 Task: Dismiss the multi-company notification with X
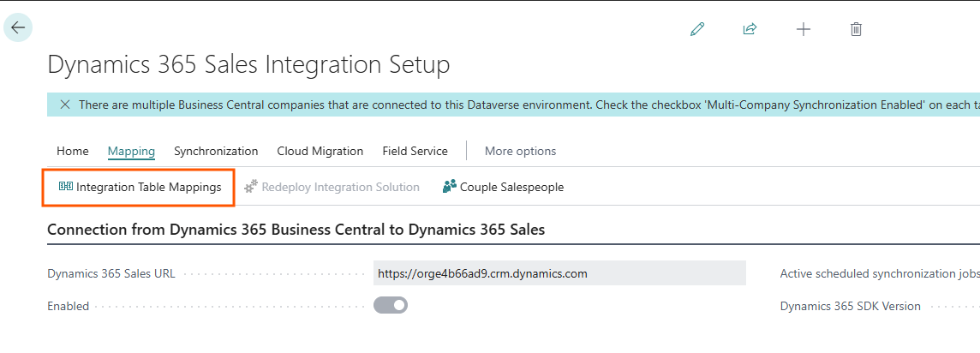point(64,105)
